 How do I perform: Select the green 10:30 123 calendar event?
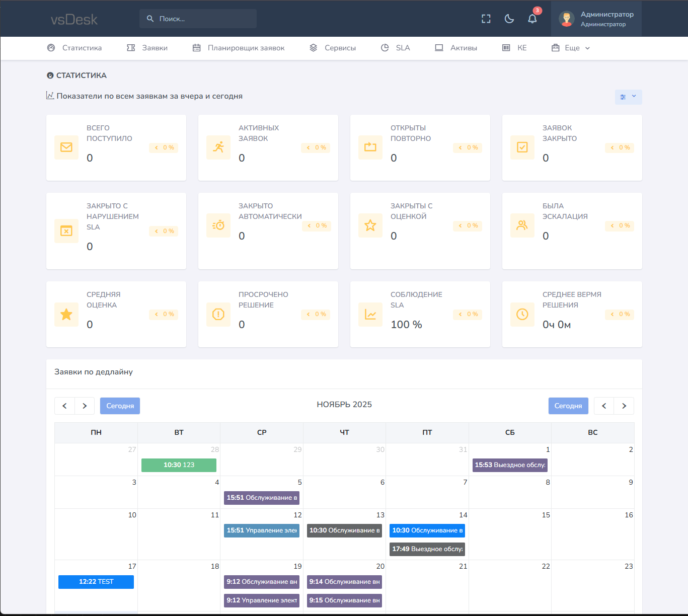coord(179,465)
